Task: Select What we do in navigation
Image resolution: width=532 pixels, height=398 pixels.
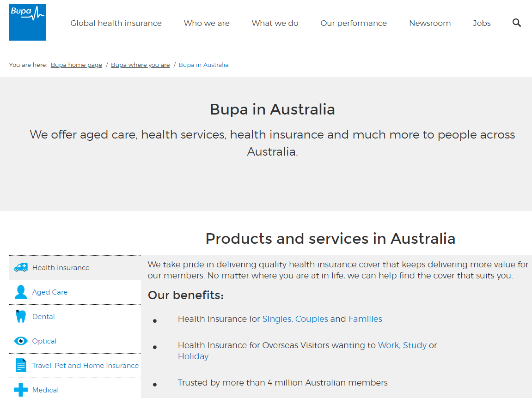Action: (275, 23)
